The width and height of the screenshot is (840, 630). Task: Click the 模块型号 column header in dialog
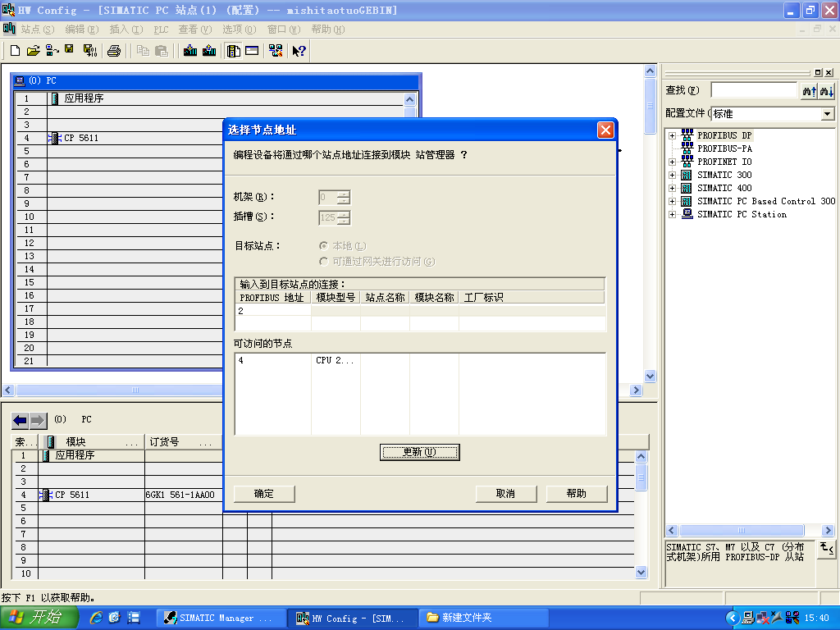336,297
